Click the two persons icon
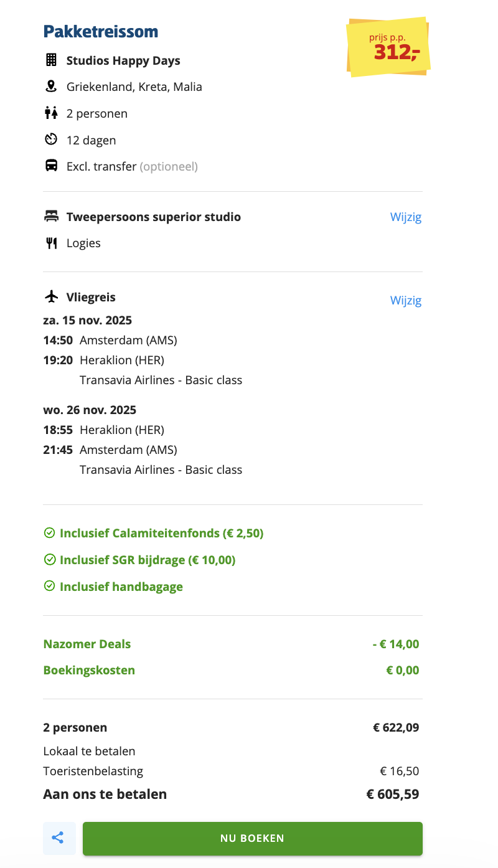Image resolution: width=498 pixels, height=868 pixels. pos(51,113)
